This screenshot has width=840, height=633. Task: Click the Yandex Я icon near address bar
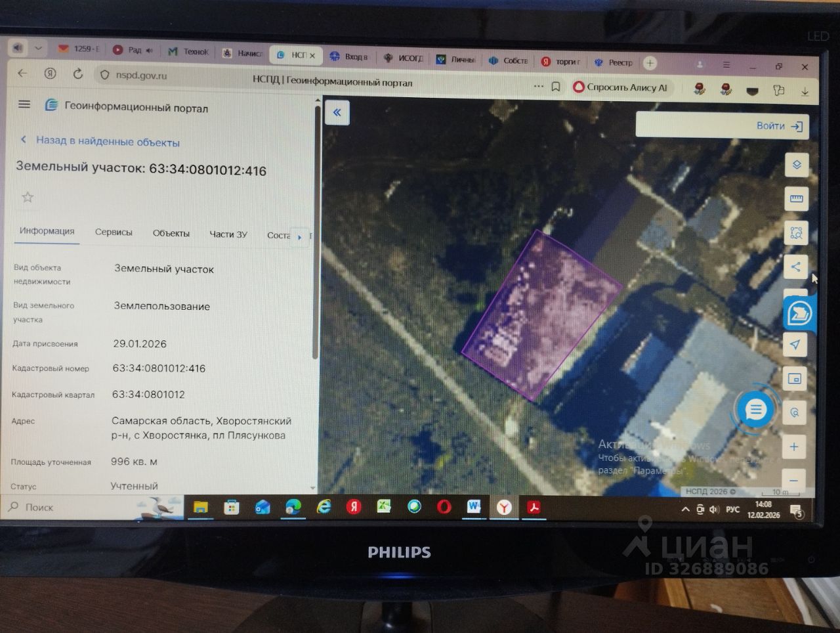coord(51,73)
